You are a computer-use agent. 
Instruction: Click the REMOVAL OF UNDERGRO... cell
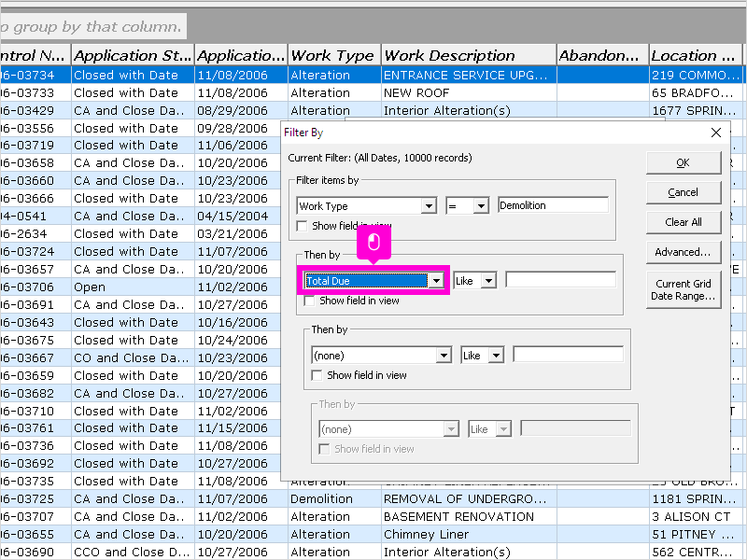469,498
